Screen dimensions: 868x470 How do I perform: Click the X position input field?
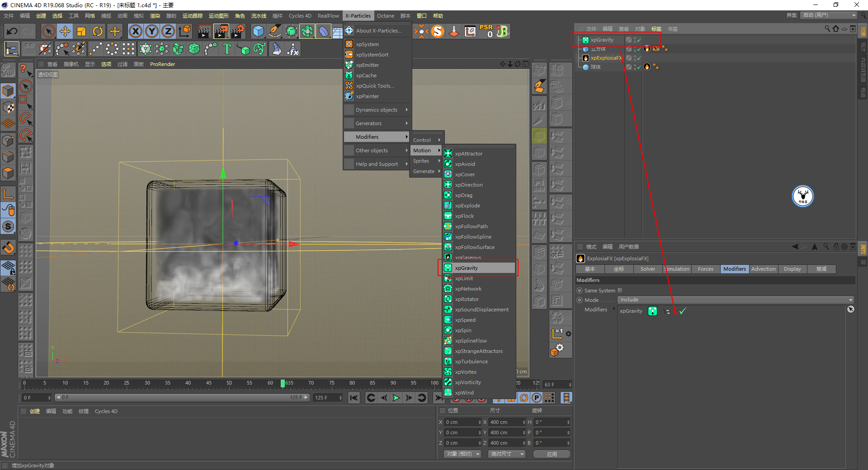pyautogui.click(x=463, y=422)
